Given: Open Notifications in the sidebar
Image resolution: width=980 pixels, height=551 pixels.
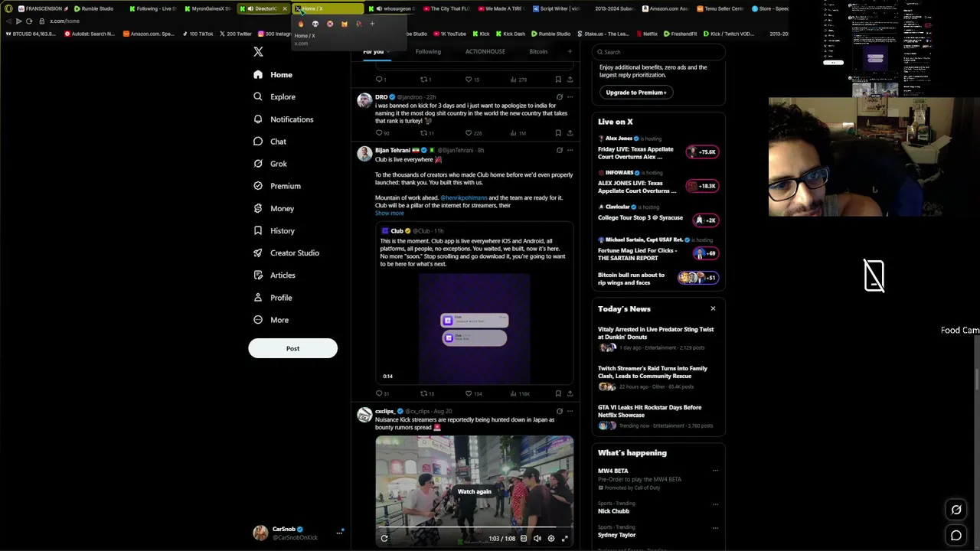Looking at the screenshot, I should tap(283, 119).
